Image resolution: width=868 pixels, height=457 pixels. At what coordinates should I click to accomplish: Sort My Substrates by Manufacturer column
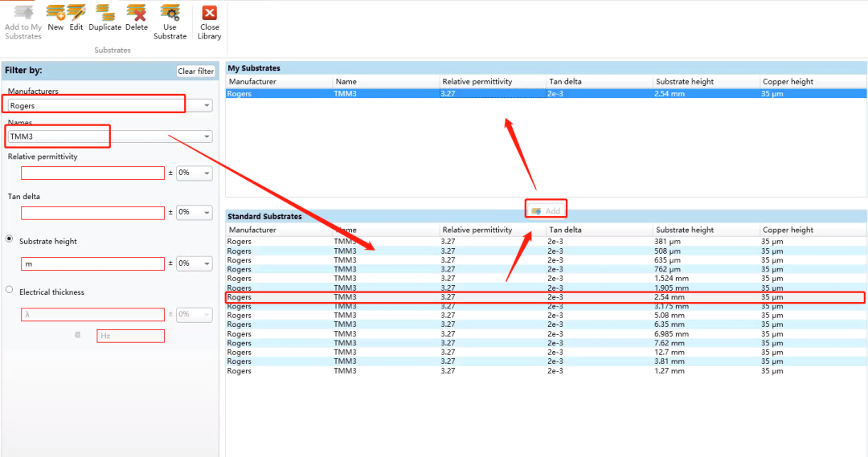point(279,81)
